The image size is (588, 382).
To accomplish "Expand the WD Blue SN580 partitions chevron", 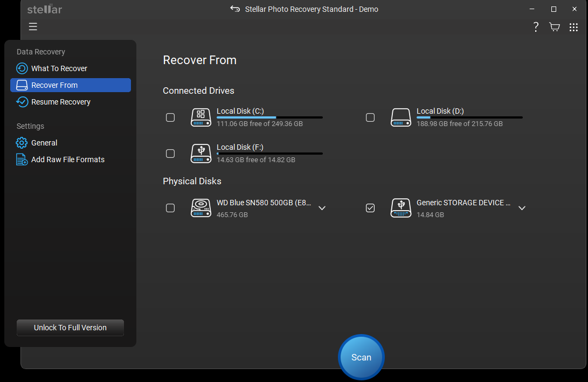I will click(x=322, y=208).
